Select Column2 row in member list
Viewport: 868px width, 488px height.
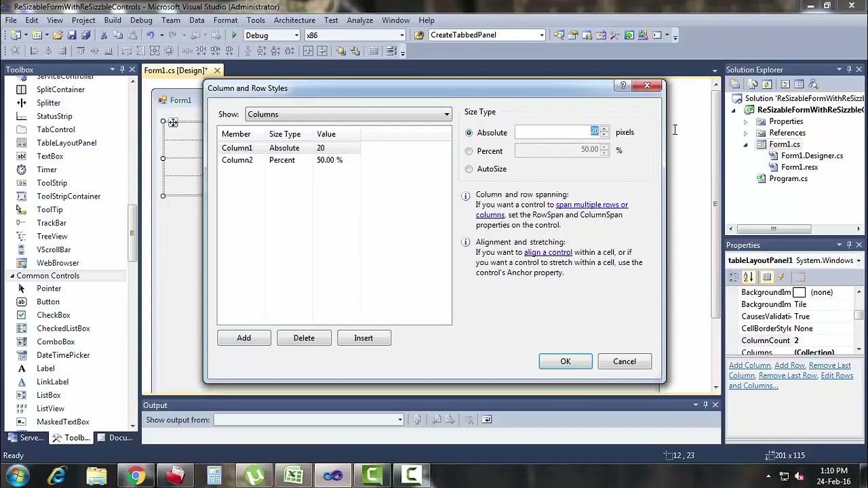[290, 160]
